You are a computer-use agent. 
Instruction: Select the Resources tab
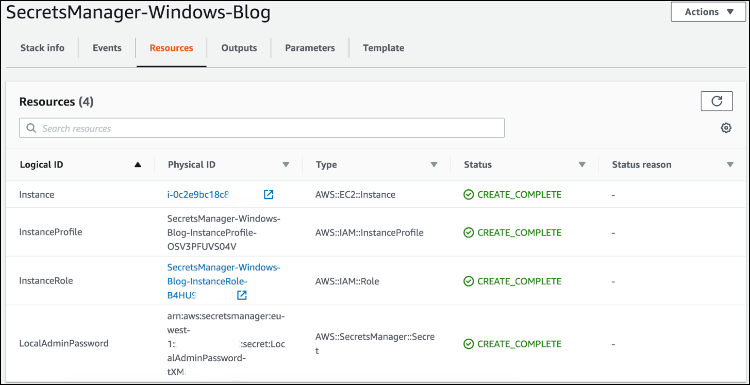[x=171, y=48]
